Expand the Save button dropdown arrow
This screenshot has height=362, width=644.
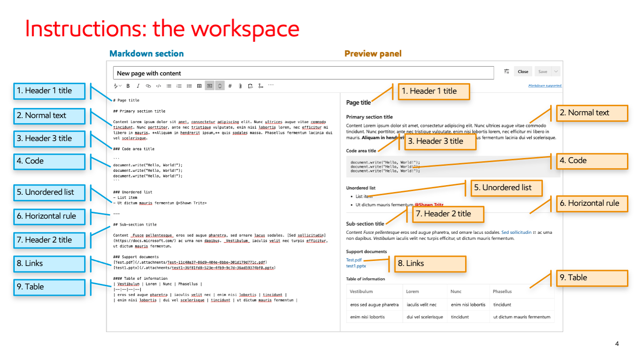tap(556, 72)
